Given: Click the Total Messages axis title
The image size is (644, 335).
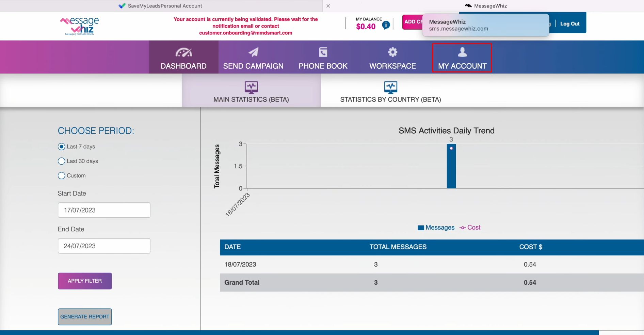Looking at the screenshot, I should click(x=217, y=166).
